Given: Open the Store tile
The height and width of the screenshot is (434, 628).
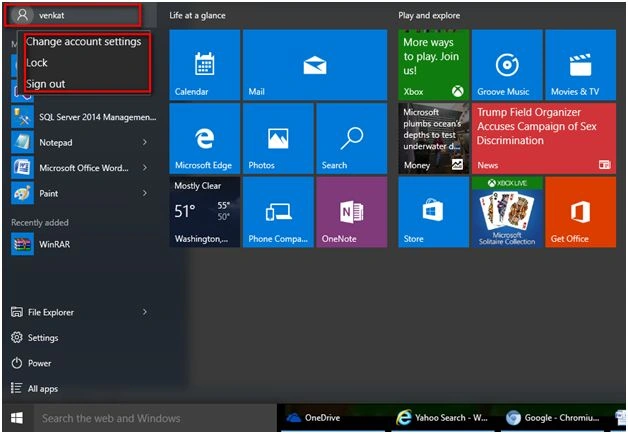Looking at the screenshot, I should click(433, 212).
